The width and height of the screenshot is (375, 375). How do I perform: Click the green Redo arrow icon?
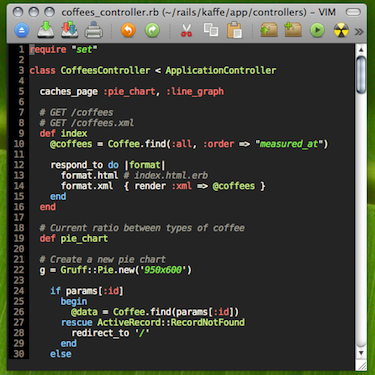tap(152, 31)
